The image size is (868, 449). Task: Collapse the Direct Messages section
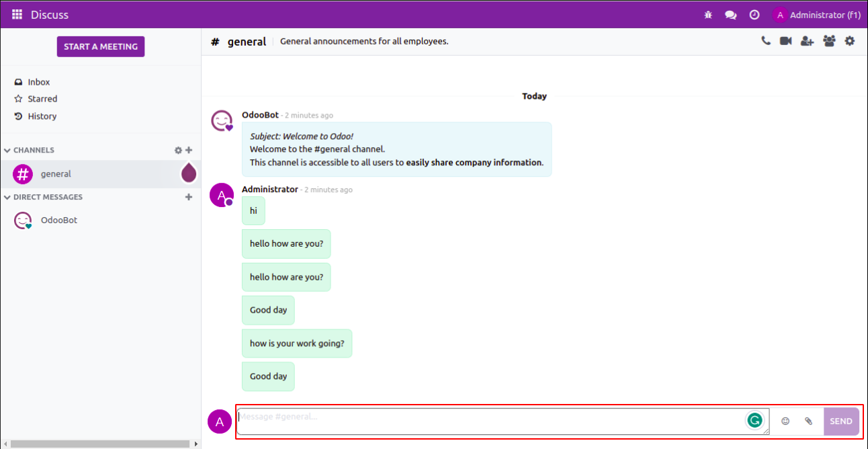coord(43,197)
